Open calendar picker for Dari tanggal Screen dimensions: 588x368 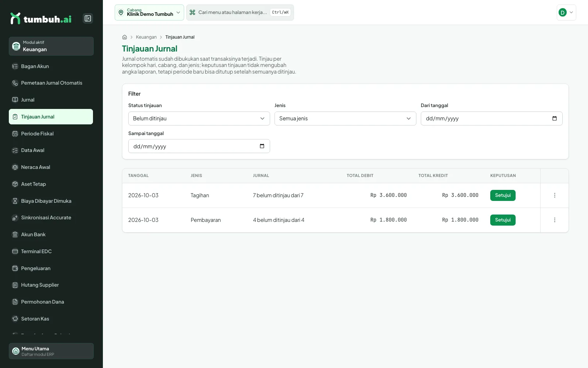pyautogui.click(x=555, y=118)
